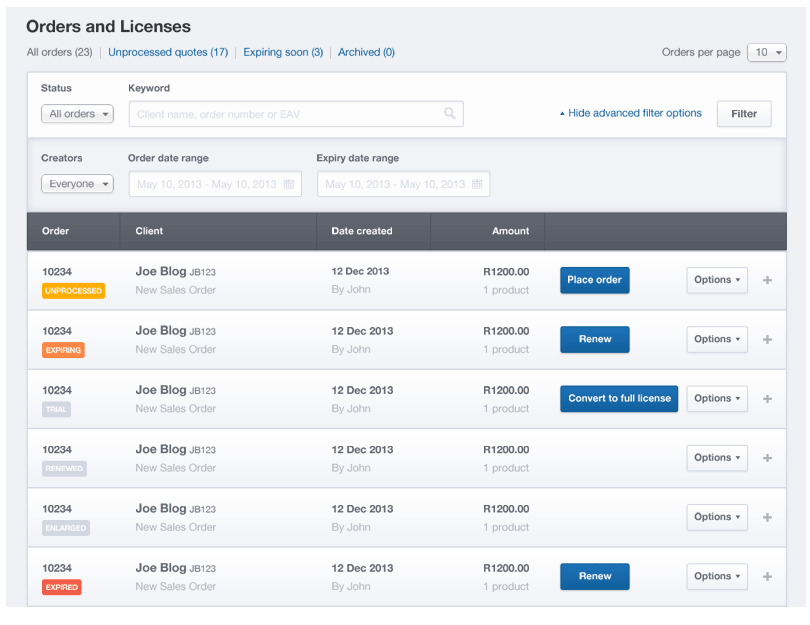Expand the TRIAL order row with plus icon
The width and height of the screenshot is (810, 625).
[767, 399]
